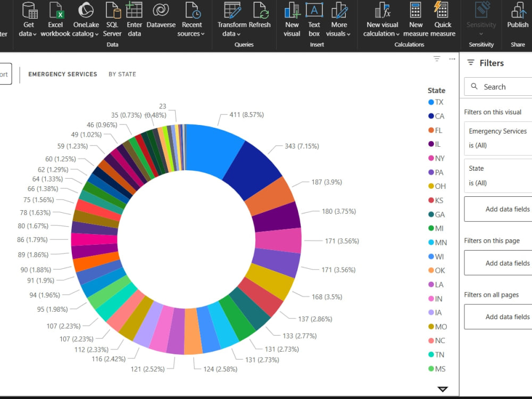Select TX in the State legend

(x=436, y=102)
